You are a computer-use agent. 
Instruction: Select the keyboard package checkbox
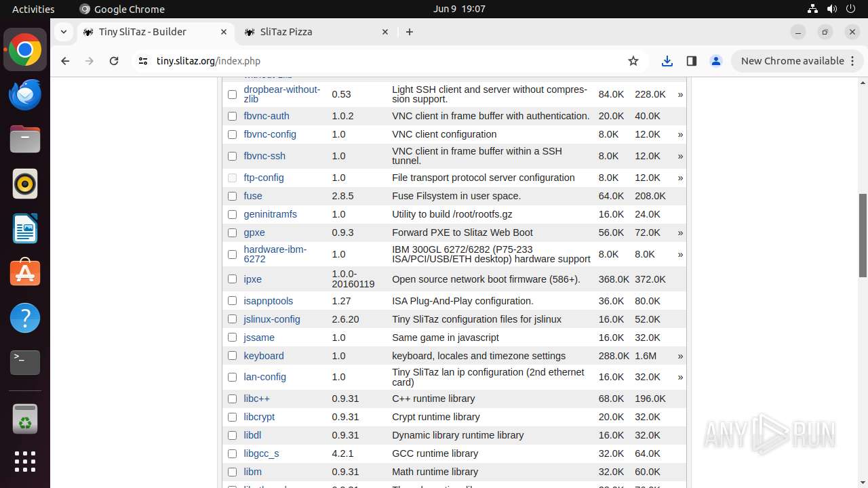click(232, 356)
